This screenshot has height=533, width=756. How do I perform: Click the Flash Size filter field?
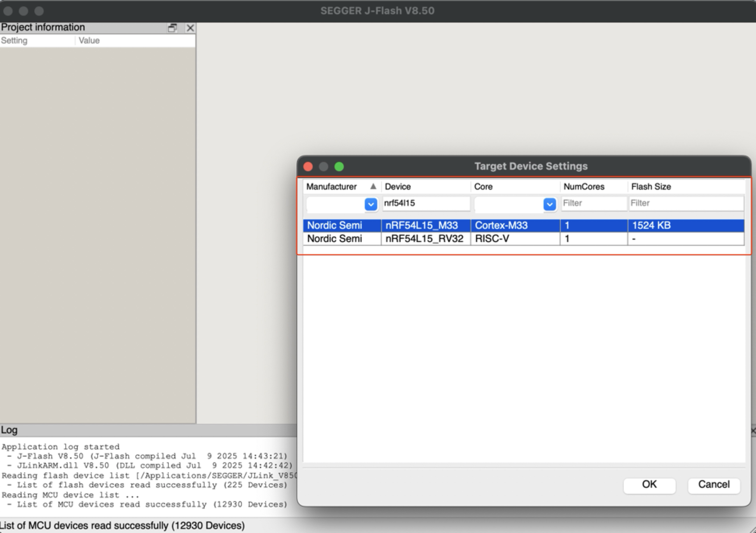(686, 203)
